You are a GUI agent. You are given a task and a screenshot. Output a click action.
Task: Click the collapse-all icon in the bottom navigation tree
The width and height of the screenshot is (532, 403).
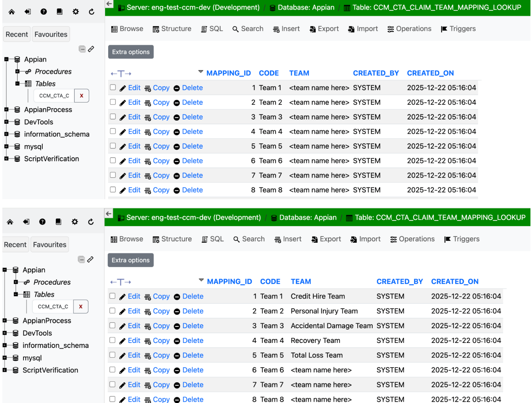click(x=81, y=259)
